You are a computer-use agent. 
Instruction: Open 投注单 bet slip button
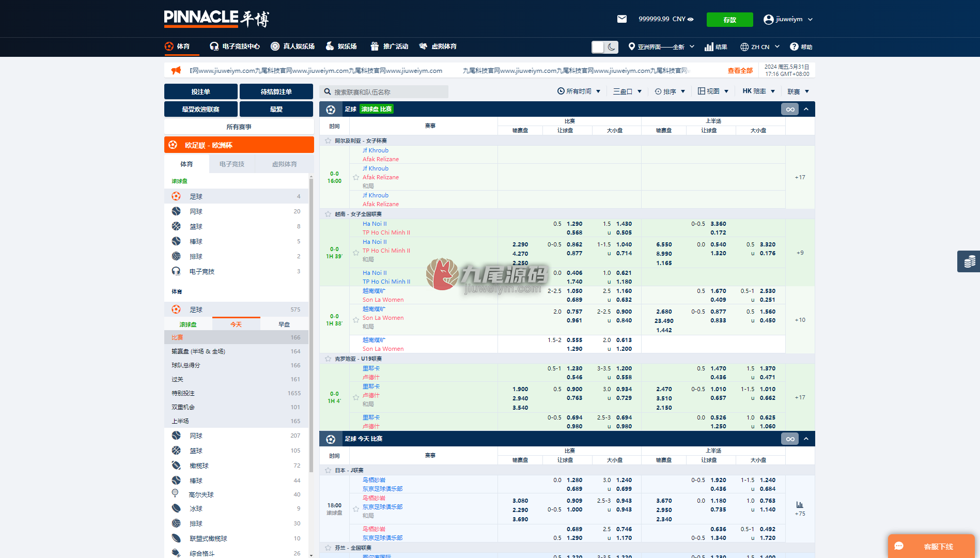coord(201,91)
